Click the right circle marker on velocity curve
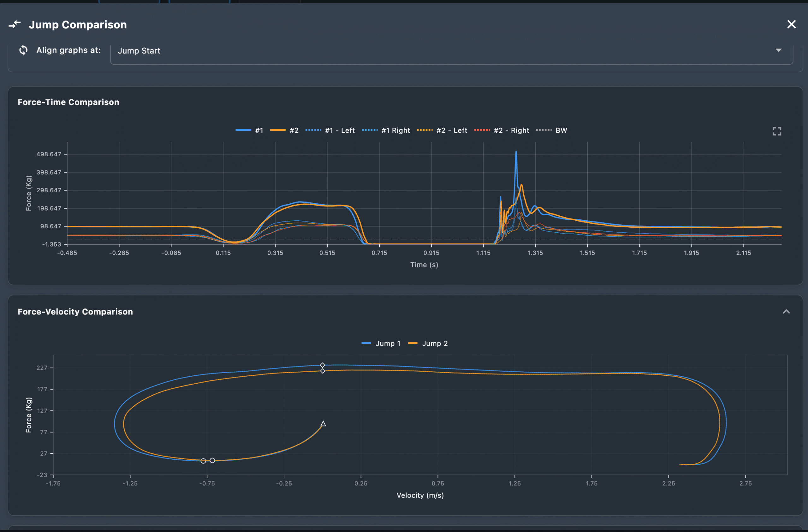Viewport: 808px width, 532px height. 212,460
